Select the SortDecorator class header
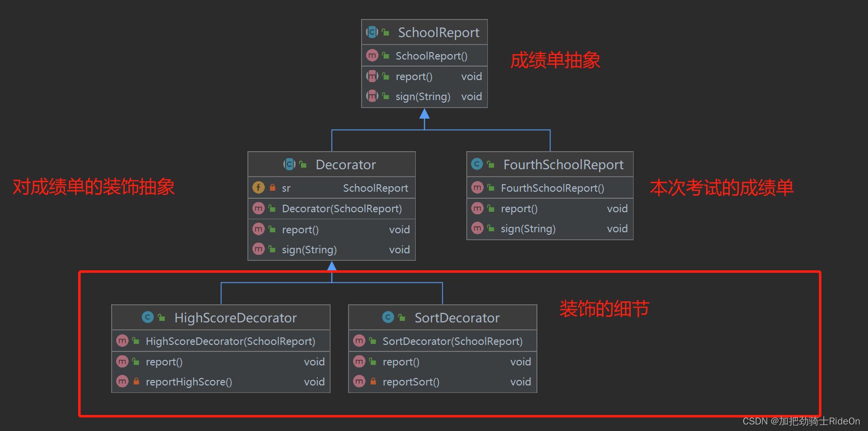 click(x=443, y=317)
